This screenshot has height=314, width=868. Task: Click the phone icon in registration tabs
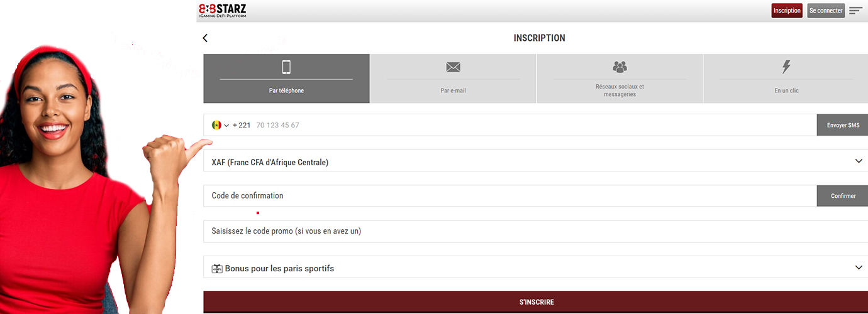pyautogui.click(x=286, y=67)
